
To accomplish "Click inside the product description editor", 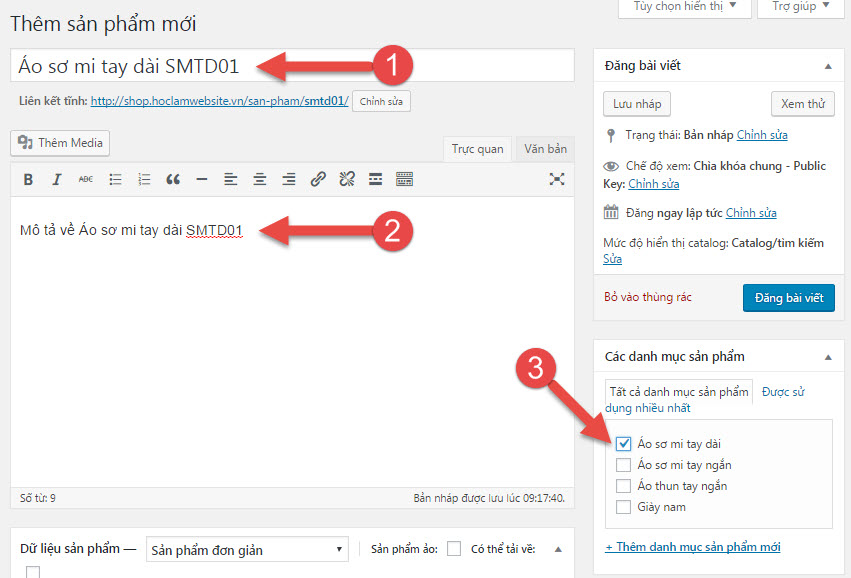I will pyautogui.click(x=292, y=342).
